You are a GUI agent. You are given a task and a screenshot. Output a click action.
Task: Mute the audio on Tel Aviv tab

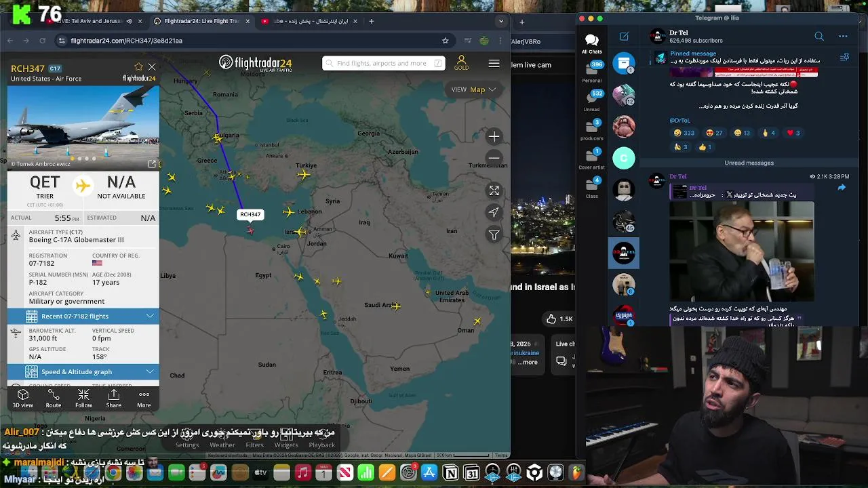tap(130, 21)
